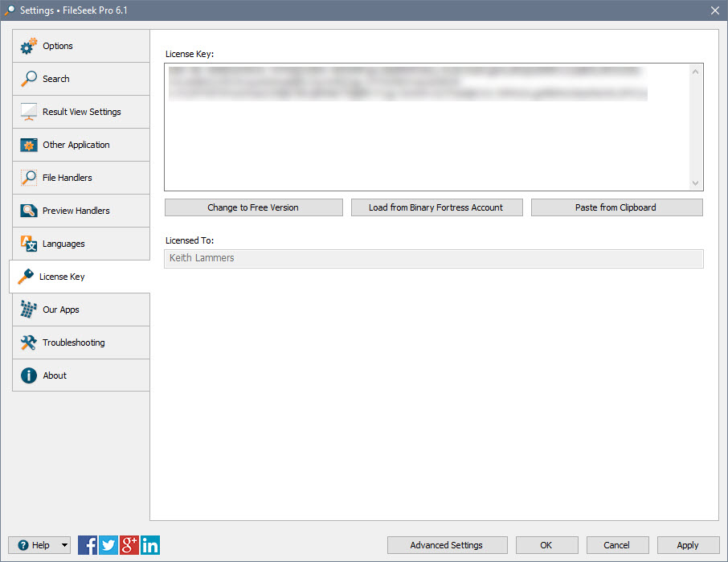Open the Google Plus icon
728x562 pixels.
(129, 545)
